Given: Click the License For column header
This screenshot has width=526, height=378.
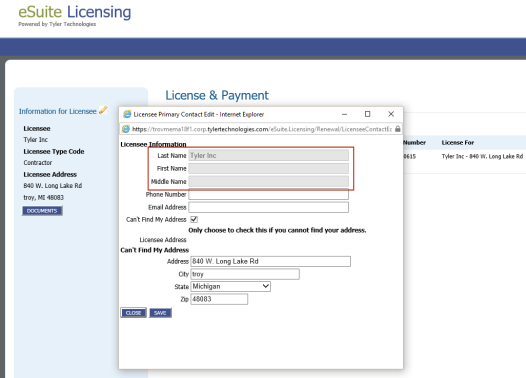Looking at the screenshot, I should pos(458,143).
